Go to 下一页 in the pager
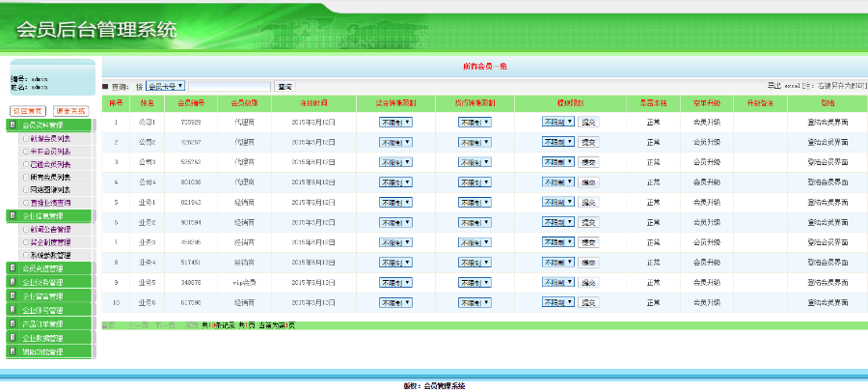868x391 pixels. pyautogui.click(x=165, y=325)
